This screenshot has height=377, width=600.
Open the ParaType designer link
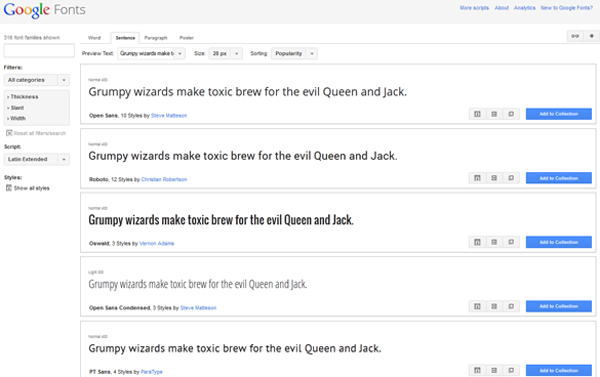(152, 372)
